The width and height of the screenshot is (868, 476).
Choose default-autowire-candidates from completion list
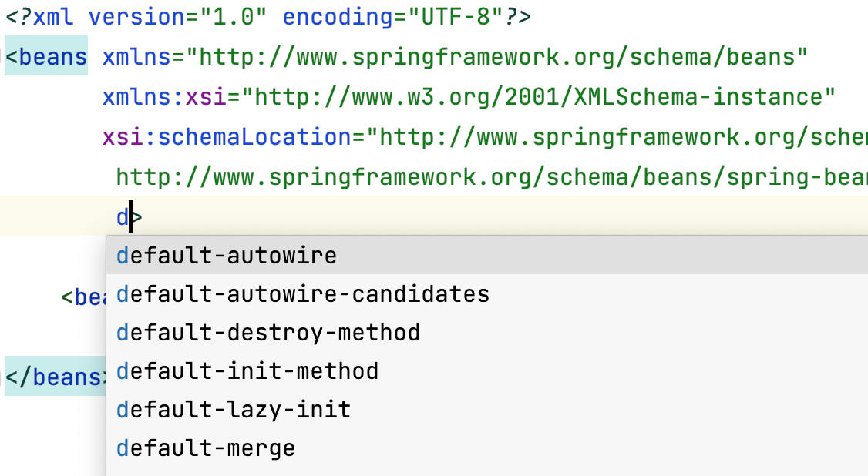[x=487, y=294]
